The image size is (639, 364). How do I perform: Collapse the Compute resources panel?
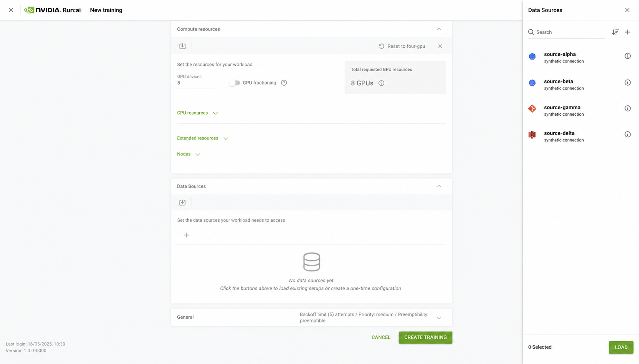pos(439,29)
